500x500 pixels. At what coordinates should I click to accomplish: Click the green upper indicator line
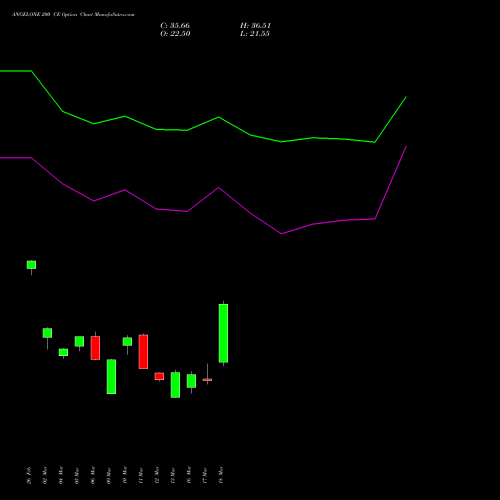[219, 117]
